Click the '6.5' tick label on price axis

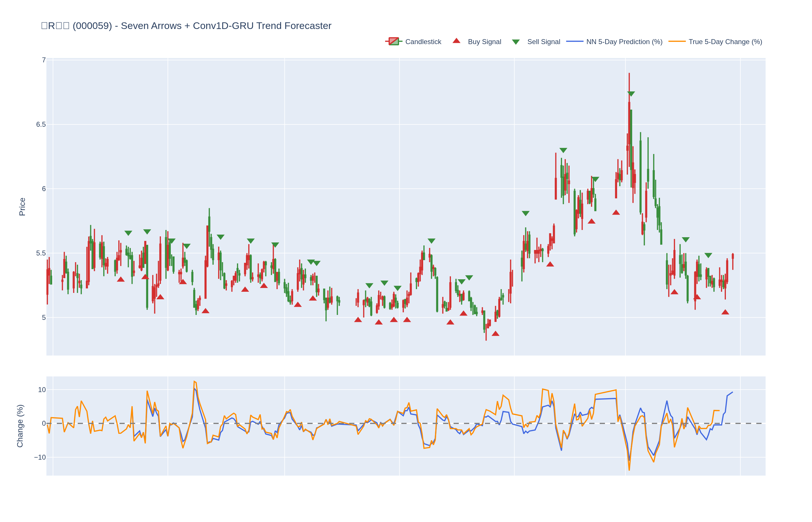pyautogui.click(x=41, y=124)
